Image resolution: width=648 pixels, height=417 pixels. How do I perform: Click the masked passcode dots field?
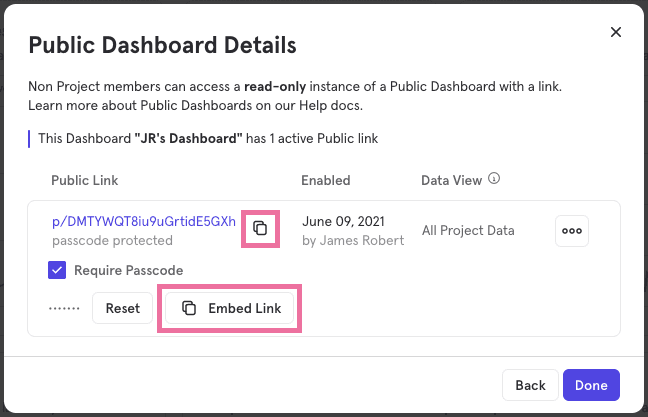point(64,308)
